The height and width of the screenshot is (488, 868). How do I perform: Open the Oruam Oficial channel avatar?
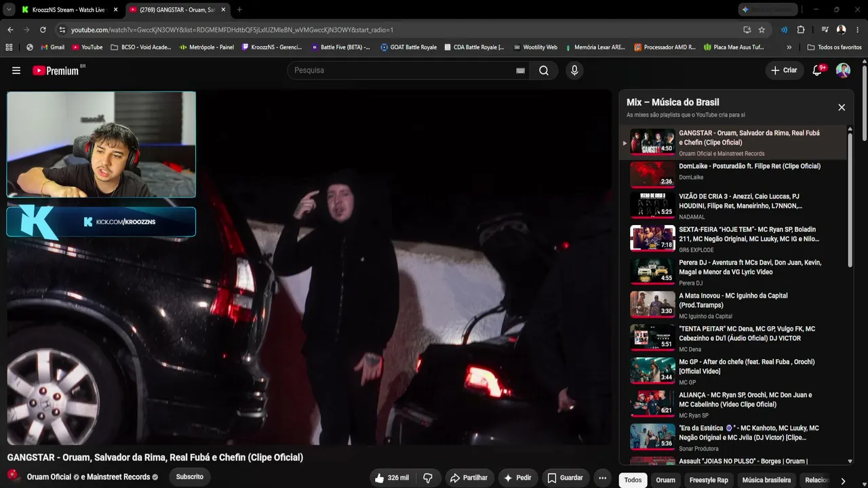coord(14,476)
